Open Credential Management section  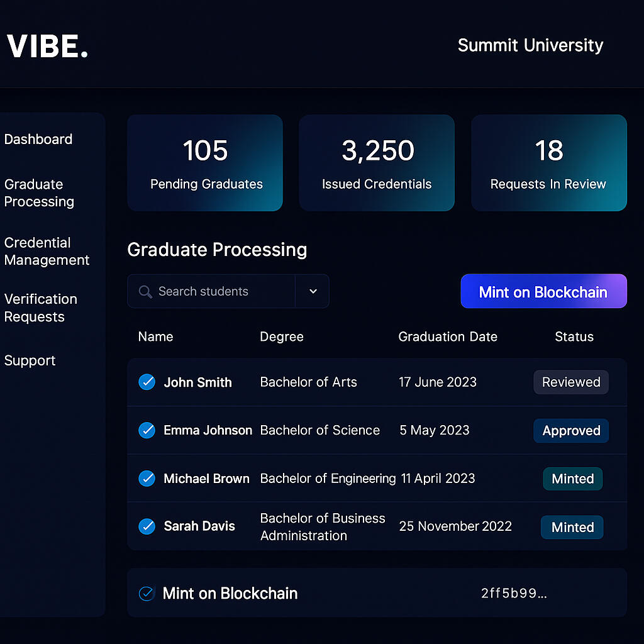click(x=47, y=252)
